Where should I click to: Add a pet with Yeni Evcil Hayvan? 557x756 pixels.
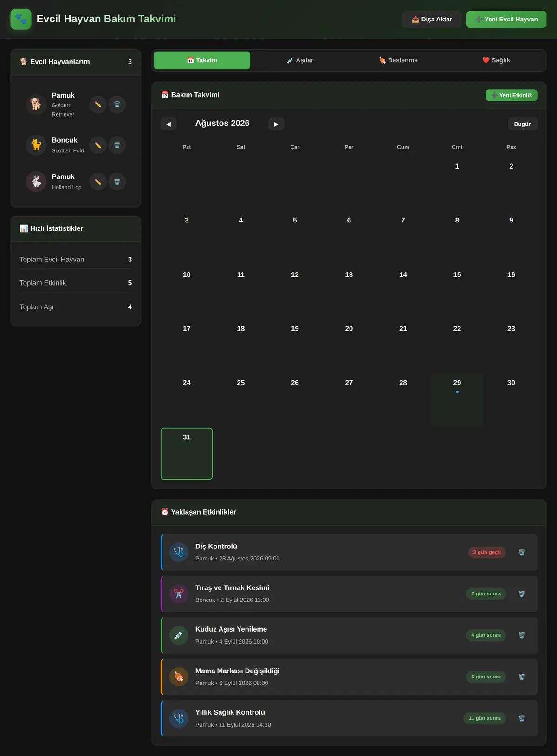tap(506, 19)
